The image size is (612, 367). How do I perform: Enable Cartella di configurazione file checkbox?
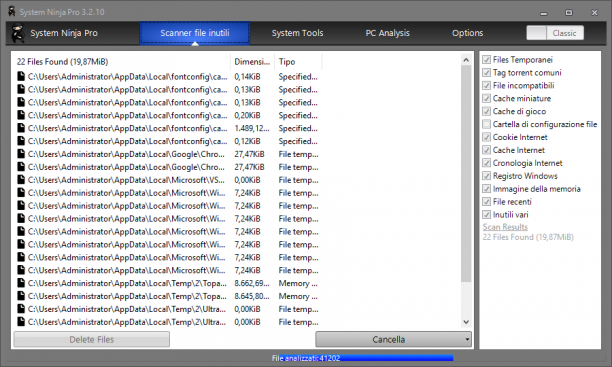[486, 124]
